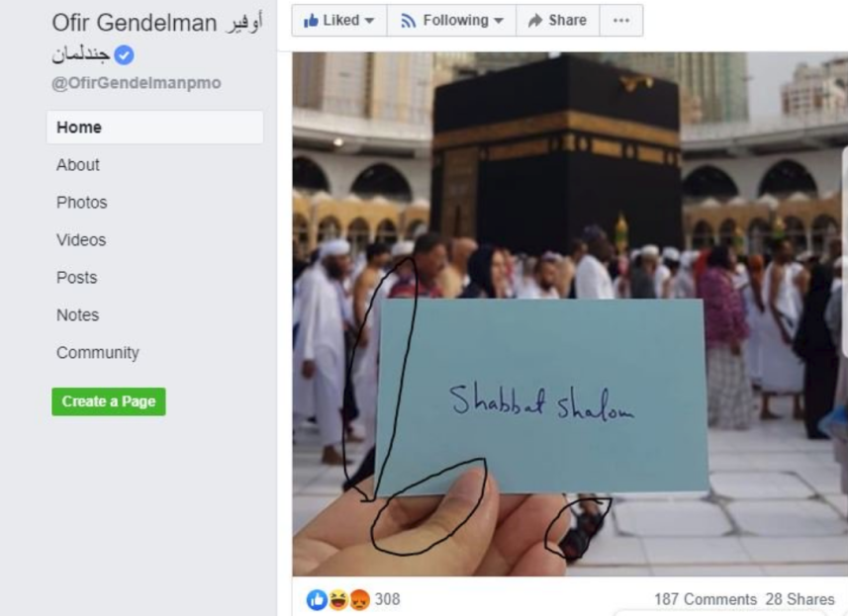The height and width of the screenshot is (616, 848).
Task: Select the Home tab in sidebar
Action: pos(154,128)
